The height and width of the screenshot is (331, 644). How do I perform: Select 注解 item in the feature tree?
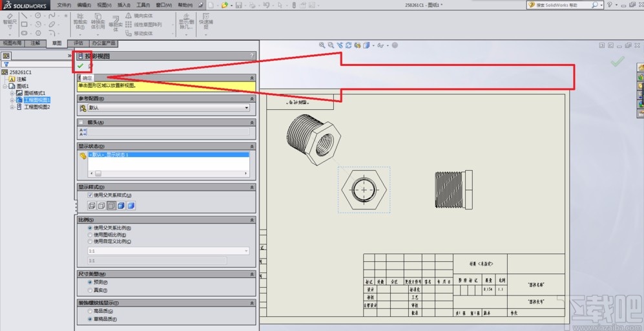(21, 79)
